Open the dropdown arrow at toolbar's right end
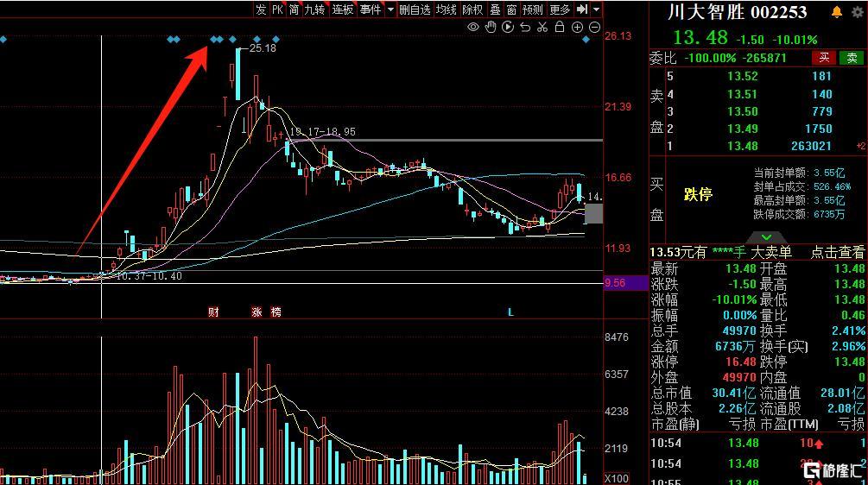Image resolution: width=868 pixels, height=485 pixels. pyautogui.click(x=596, y=9)
